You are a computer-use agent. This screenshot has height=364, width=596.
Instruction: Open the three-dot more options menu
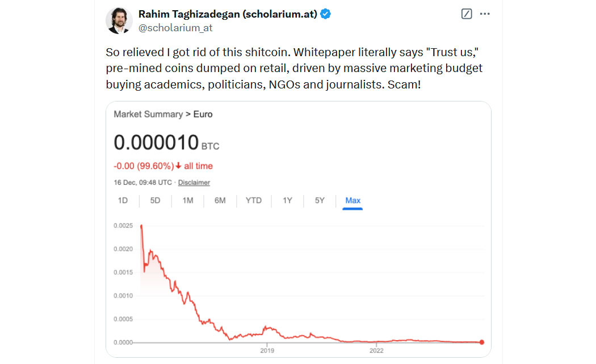[485, 14]
